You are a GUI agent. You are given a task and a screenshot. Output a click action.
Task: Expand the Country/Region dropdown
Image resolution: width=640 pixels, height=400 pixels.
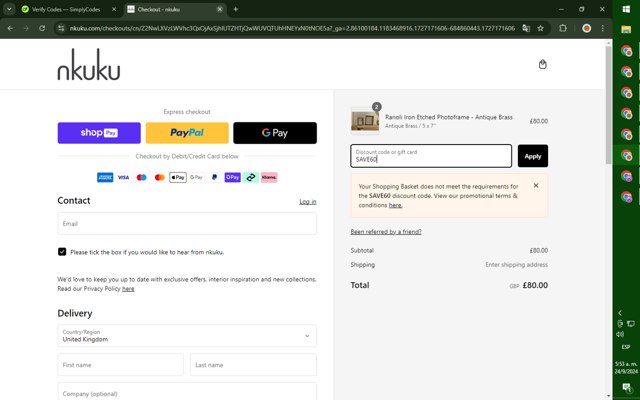[x=187, y=336]
